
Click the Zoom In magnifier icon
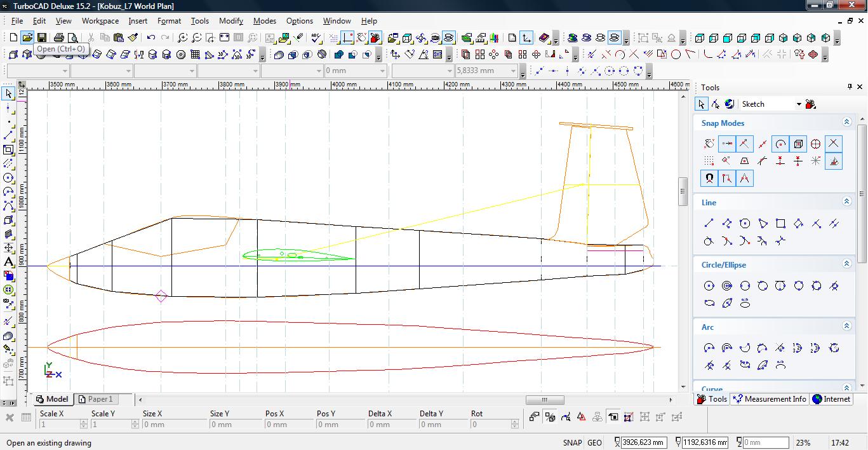183,38
